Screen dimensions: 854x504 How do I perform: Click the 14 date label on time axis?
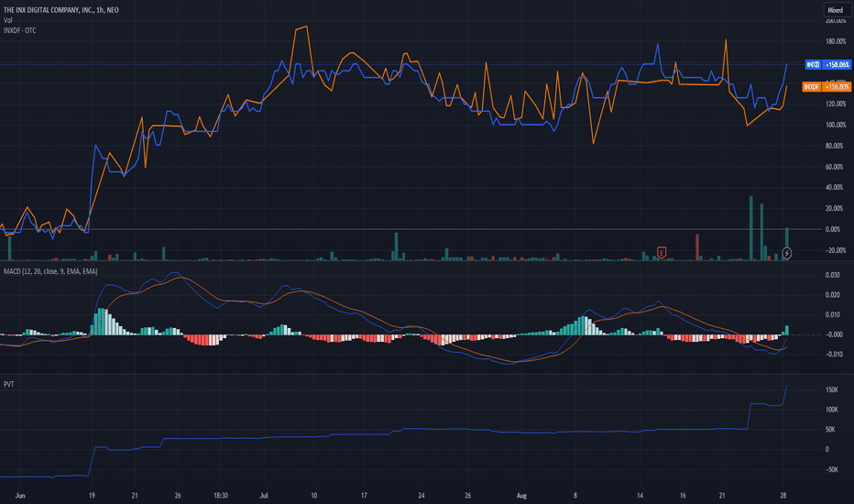[640, 496]
